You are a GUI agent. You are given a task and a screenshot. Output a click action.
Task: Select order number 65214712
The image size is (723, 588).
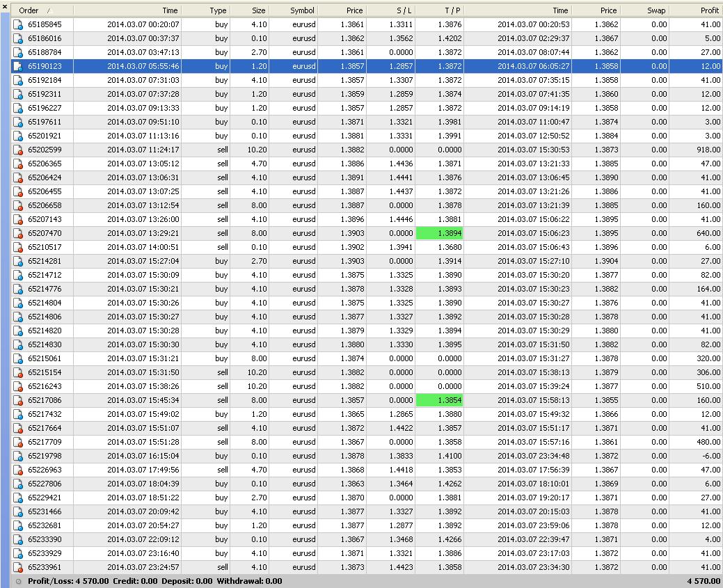(x=45, y=275)
